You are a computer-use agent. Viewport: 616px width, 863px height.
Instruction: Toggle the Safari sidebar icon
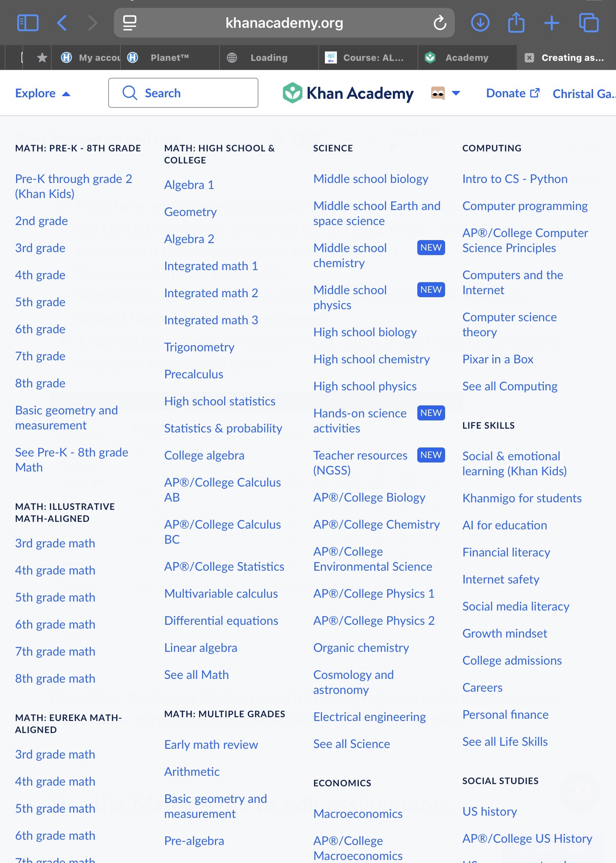(28, 23)
